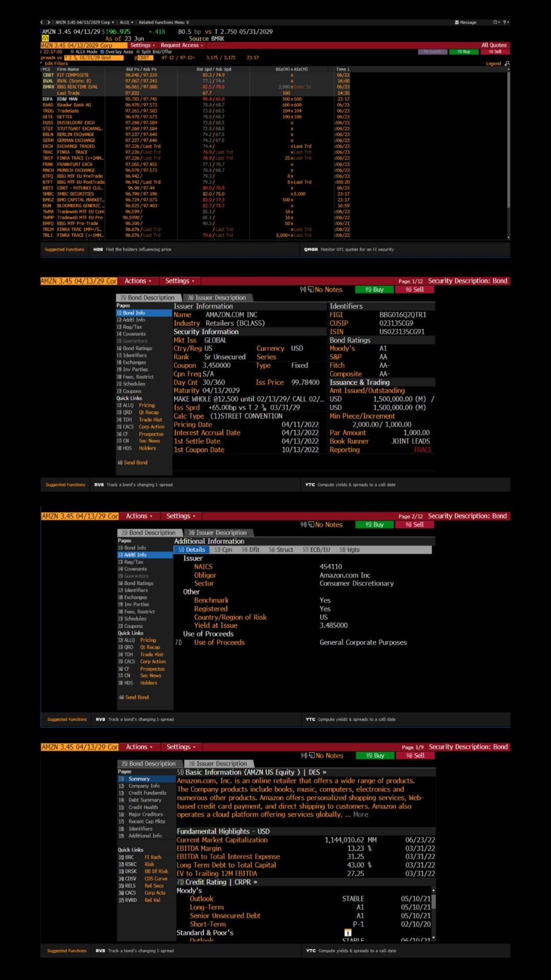Click the purple Switch button

(x=433, y=52)
